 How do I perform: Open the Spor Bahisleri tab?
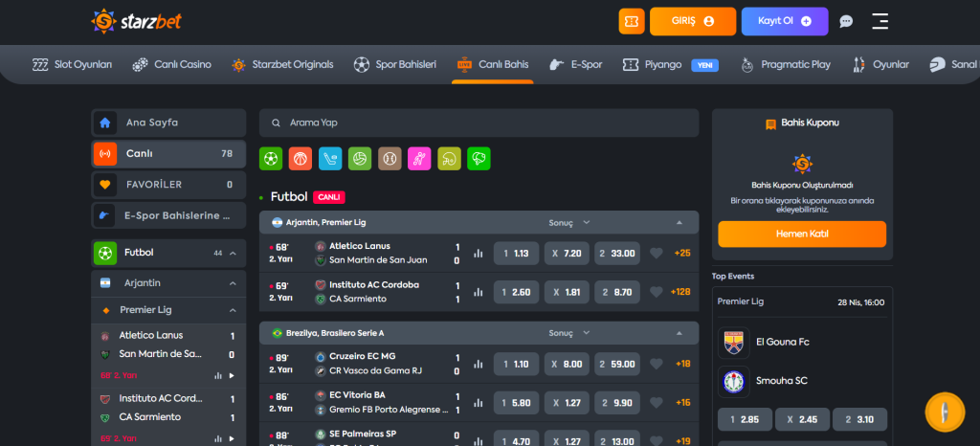tap(395, 64)
